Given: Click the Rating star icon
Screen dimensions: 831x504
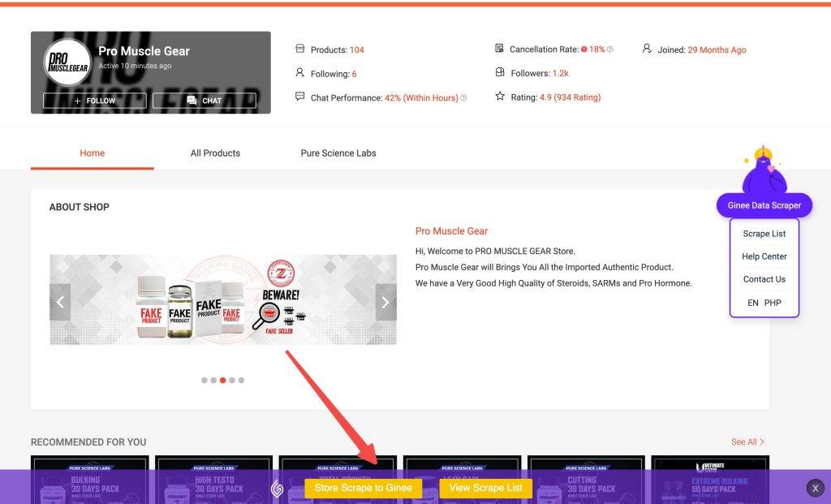Looking at the screenshot, I should [500, 96].
